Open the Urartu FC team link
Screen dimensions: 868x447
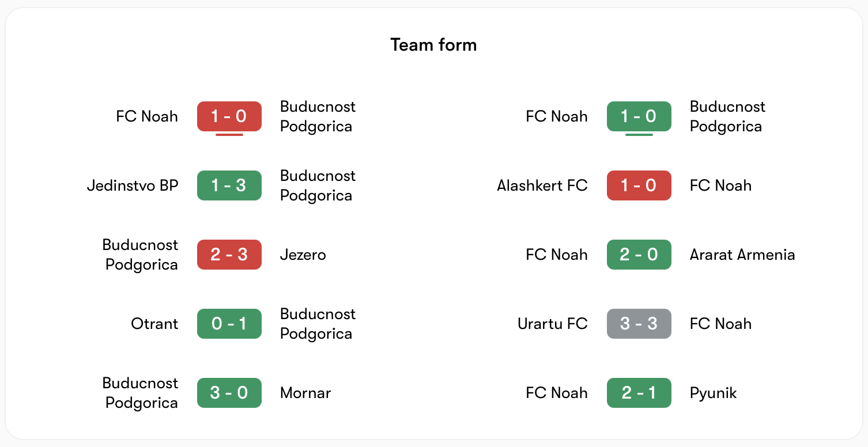click(x=553, y=324)
